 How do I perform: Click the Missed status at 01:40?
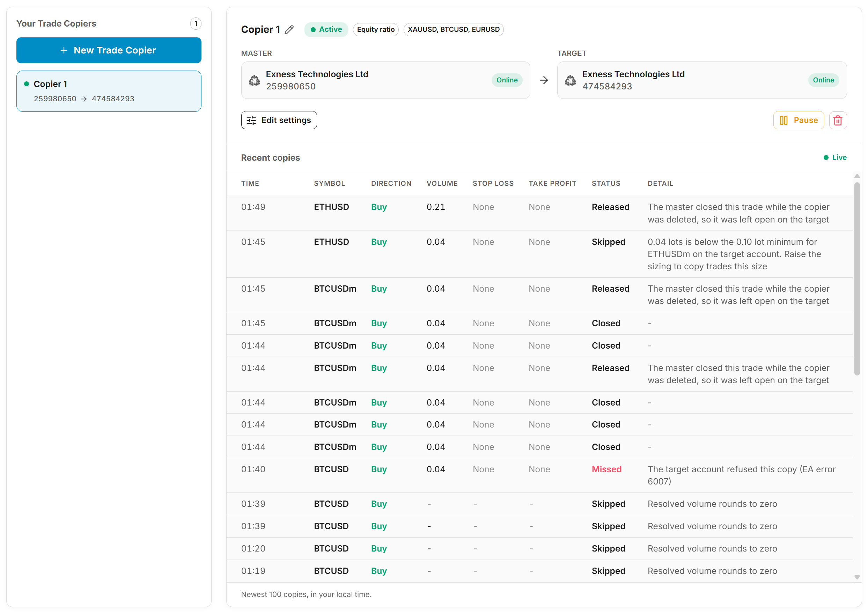click(x=606, y=469)
